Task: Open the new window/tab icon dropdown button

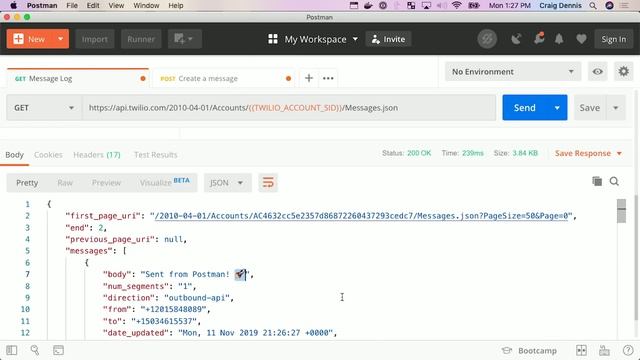Action: (184, 39)
